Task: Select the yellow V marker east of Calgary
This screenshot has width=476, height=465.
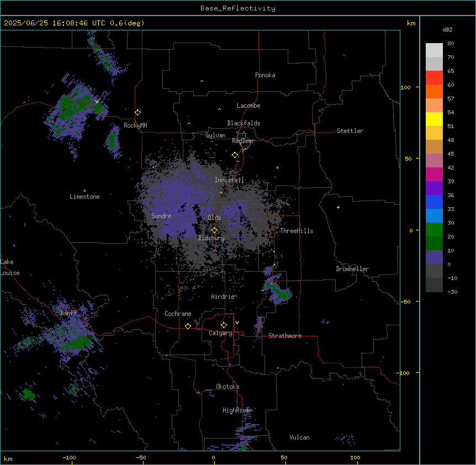Action: (237, 323)
